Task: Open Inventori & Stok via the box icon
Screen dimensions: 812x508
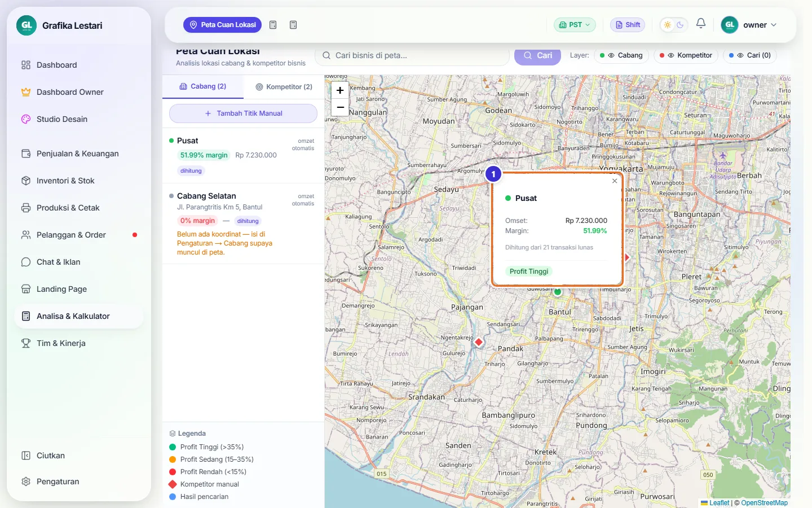Action: click(x=26, y=181)
